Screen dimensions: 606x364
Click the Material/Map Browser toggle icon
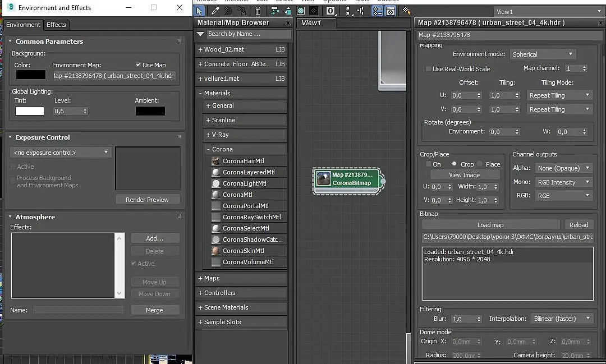378,11
